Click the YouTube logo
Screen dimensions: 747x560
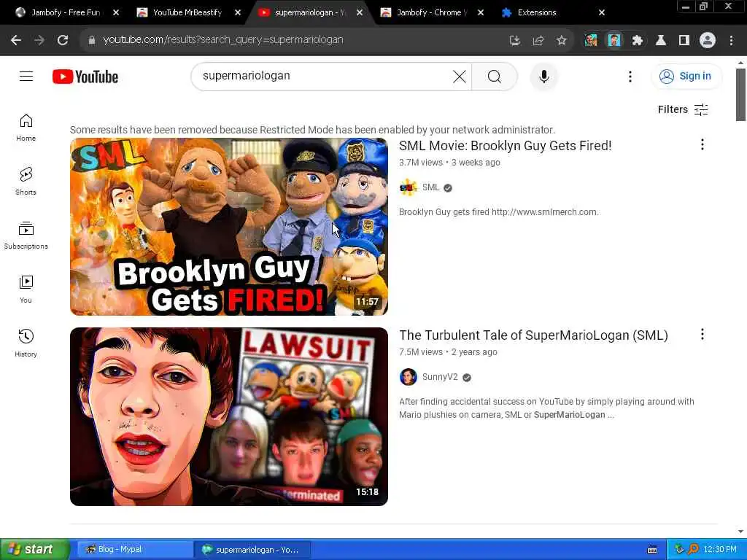85,77
